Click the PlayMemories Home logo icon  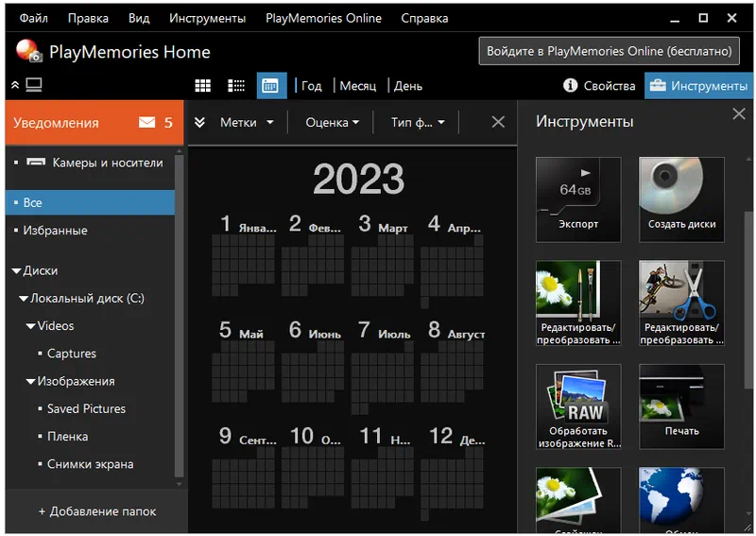click(x=28, y=51)
